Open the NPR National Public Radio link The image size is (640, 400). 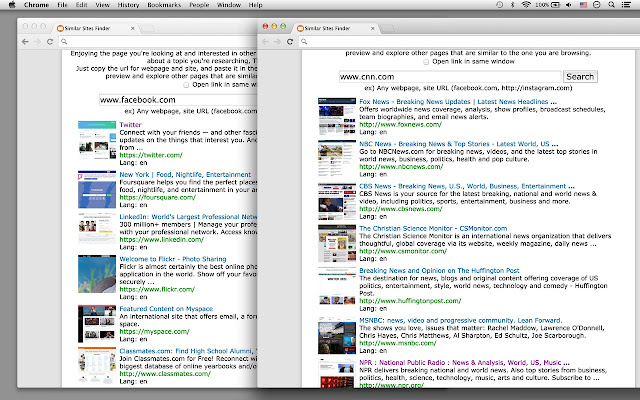pyautogui.click(x=464, y=362)
